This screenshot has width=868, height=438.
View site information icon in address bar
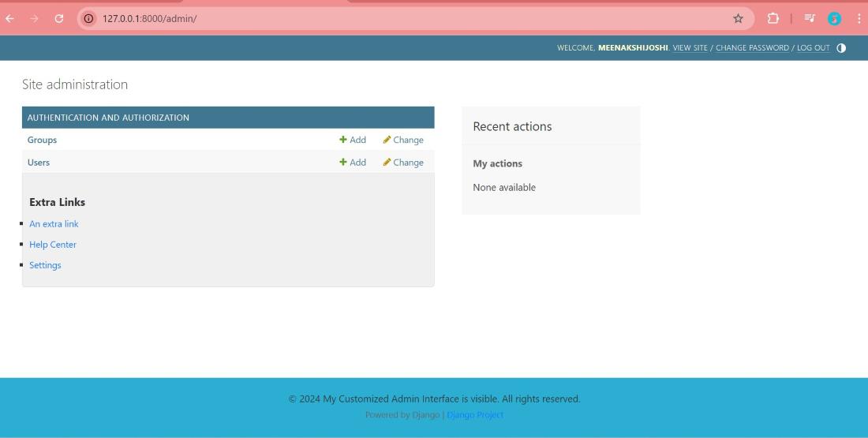88,19
